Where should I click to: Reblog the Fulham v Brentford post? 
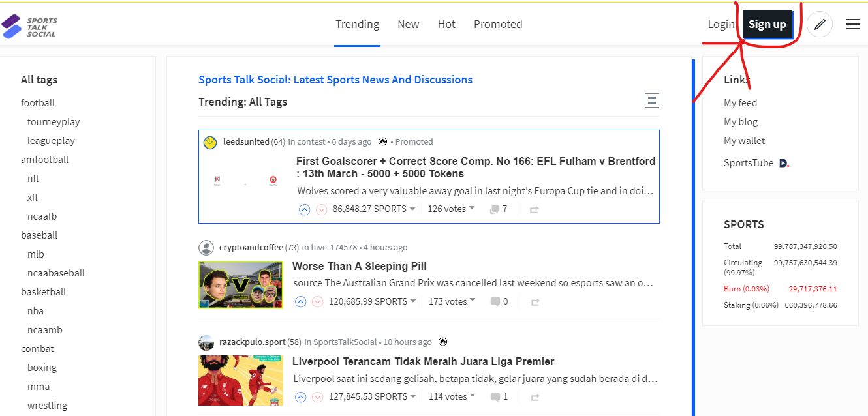click(x=535, y=210)
